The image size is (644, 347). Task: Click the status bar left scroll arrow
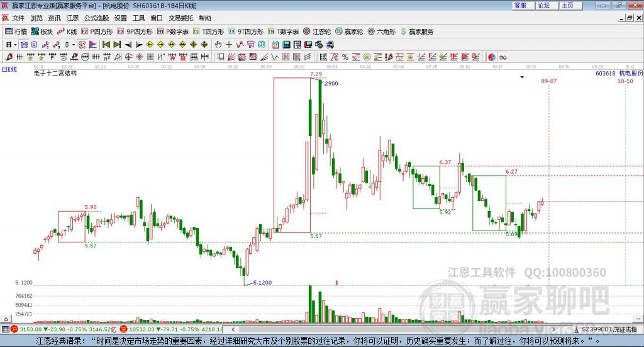[233, 329]
